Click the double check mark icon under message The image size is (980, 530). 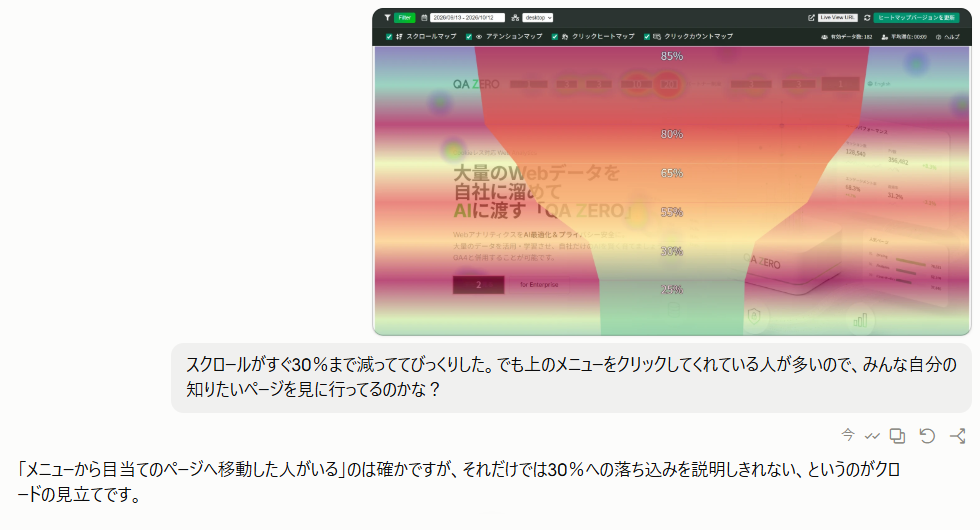coord(872,436)
